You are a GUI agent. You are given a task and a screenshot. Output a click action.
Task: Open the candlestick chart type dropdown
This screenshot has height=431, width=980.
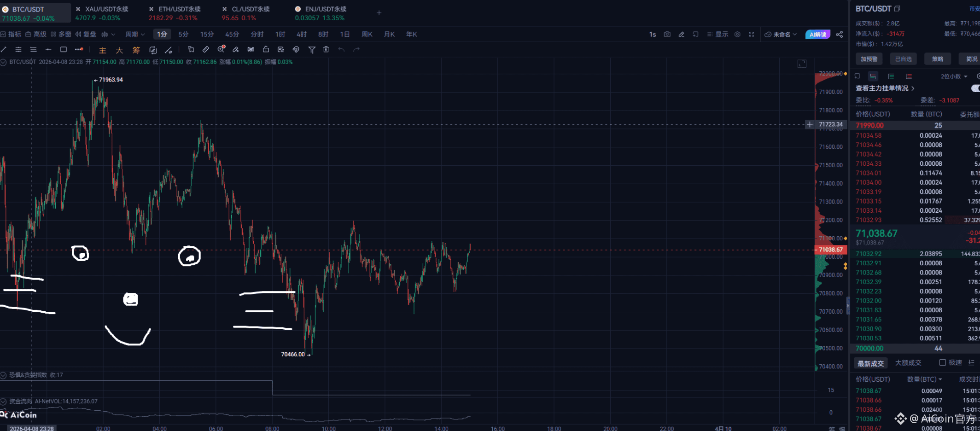(x=108, y=35)
